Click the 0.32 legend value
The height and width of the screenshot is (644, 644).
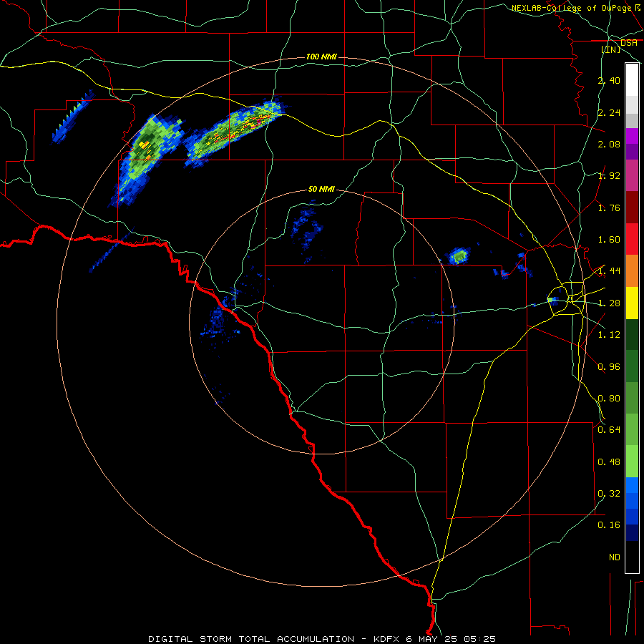click(x=609, y=494)
